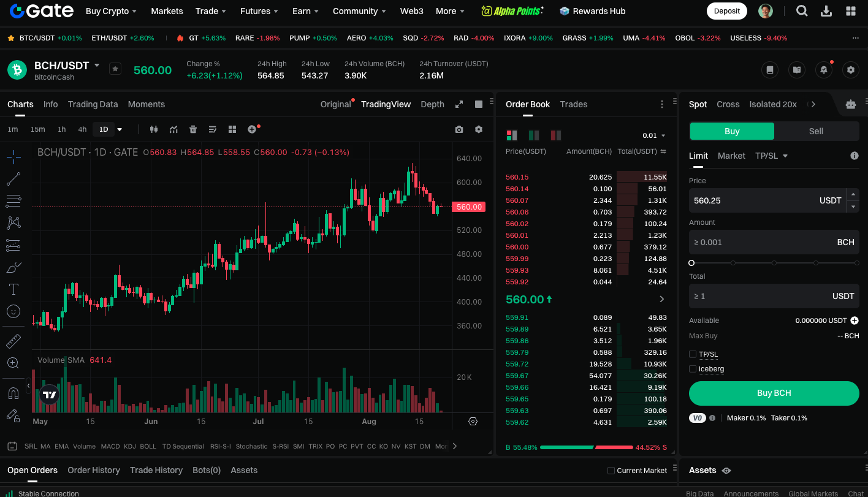
Task: Open the Fibonacci retracement tool
Action: (13, 200)
